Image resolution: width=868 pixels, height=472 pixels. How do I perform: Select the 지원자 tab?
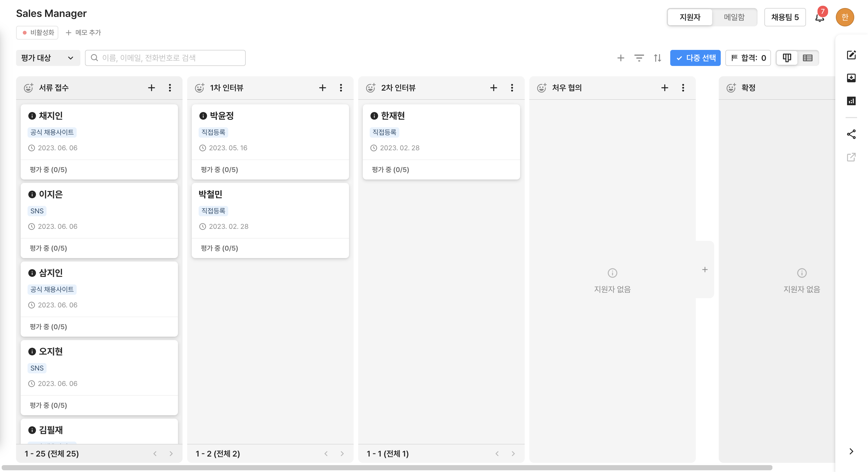click(x=690, y=17)
